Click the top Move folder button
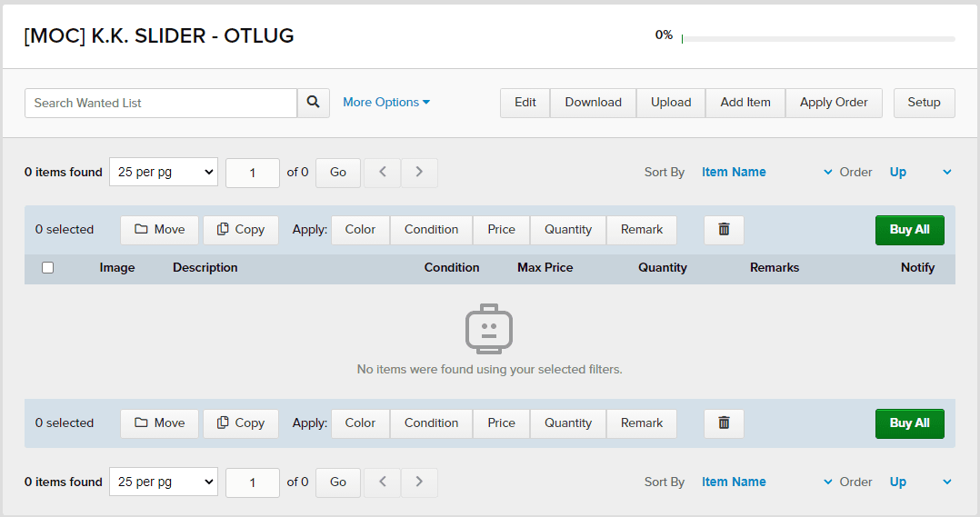Viewport: 980px width, 517px height. coord(159,230)
